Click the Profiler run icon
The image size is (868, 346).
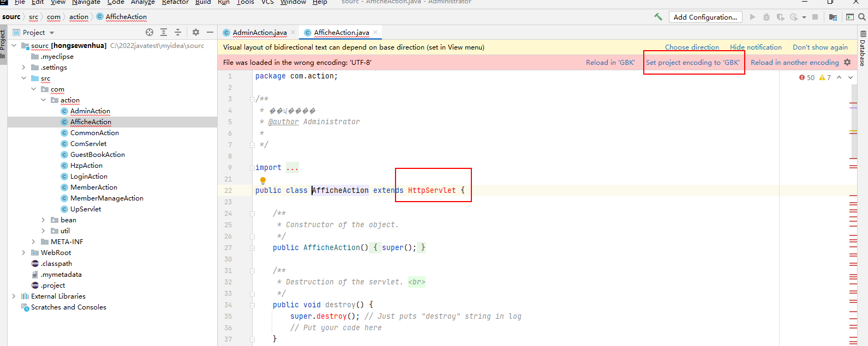(794, 17)
